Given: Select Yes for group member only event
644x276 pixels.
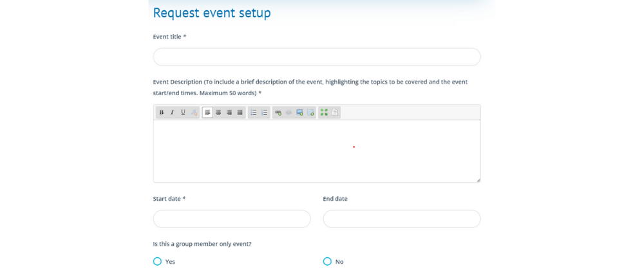Looking at the screenshot, I should point(157,261).
